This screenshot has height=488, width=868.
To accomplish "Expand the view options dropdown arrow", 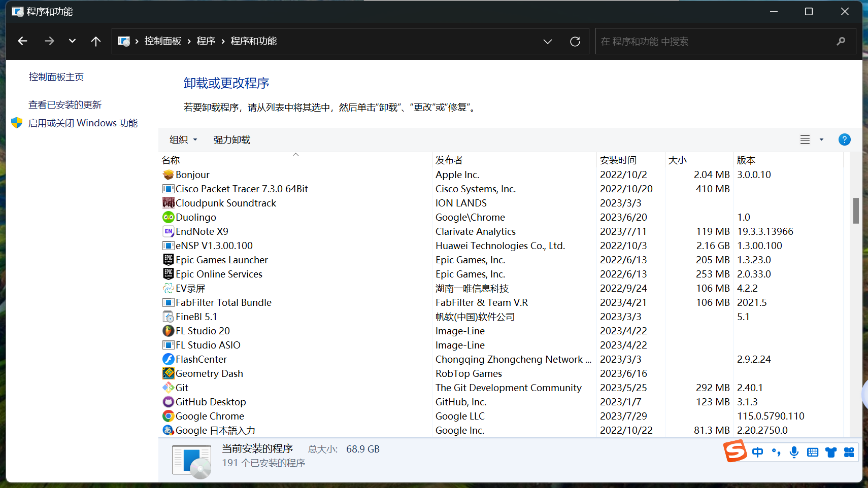I will [x=821, y=140].
